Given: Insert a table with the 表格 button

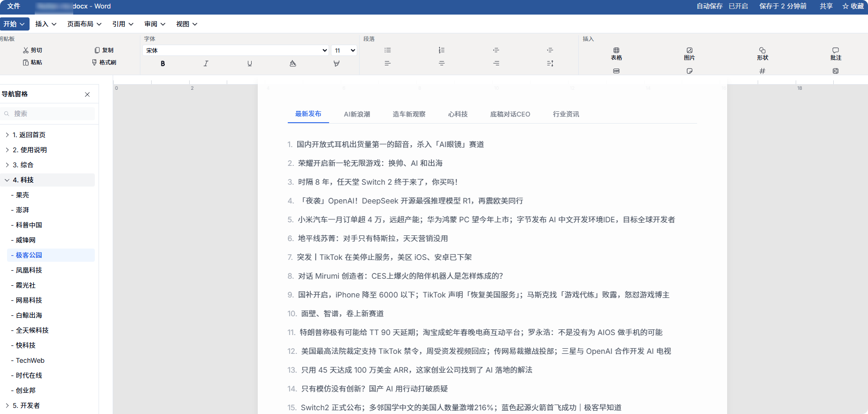Looking at the screenshot, I should tap(616, 54).
